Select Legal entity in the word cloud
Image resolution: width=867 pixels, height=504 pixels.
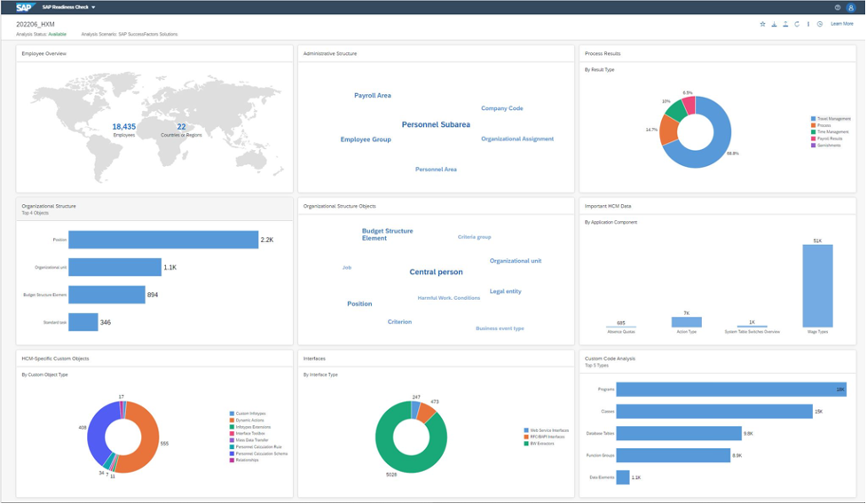pos(506,291)
